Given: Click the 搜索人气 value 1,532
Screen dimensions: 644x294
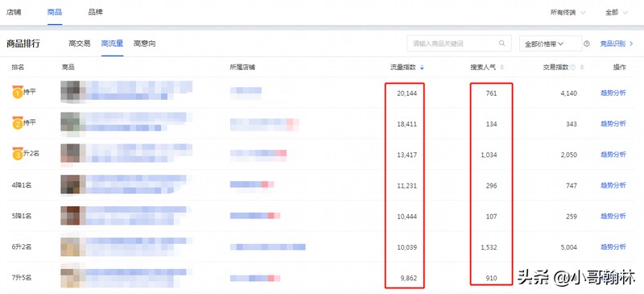Looking at the screenshot, I should click(489, 247).
